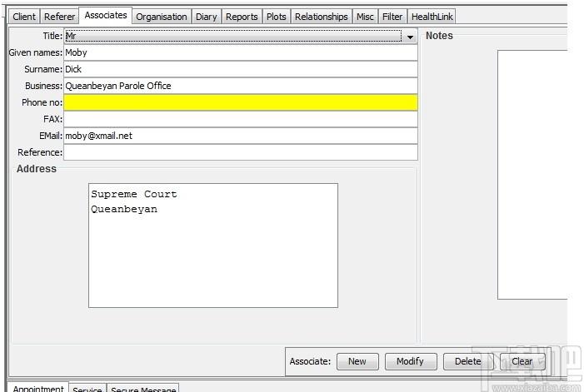Screen dimensions: 584x392
Task: Select the Organisation tab
Action: point(162,17)
